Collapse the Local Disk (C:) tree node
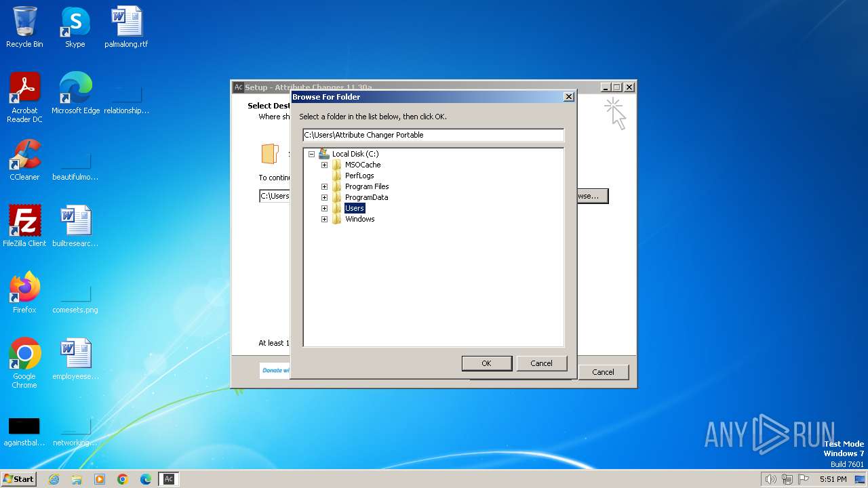This screenshot has width=868, height=488. click(311, 154)
